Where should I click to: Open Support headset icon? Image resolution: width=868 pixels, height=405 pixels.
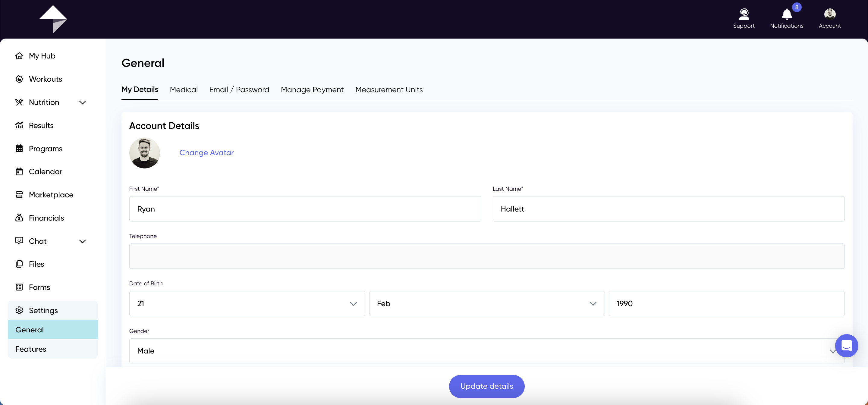tap(744, 14)
